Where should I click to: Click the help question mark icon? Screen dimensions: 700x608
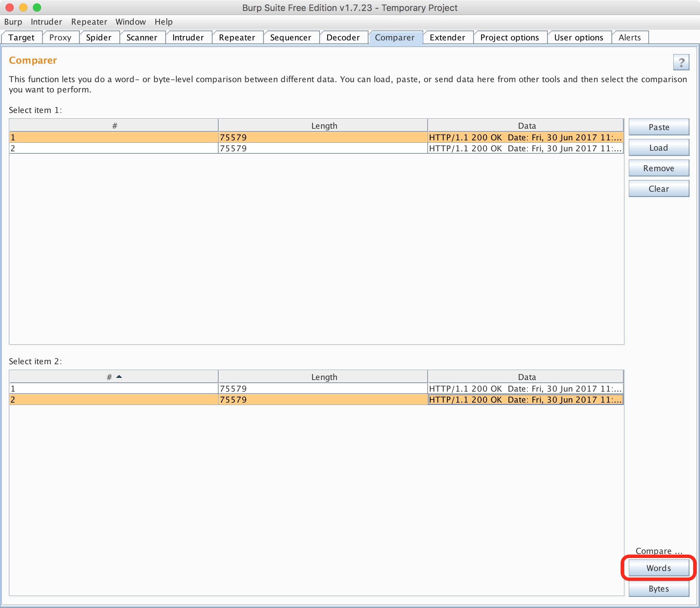(x=681, y=62)
